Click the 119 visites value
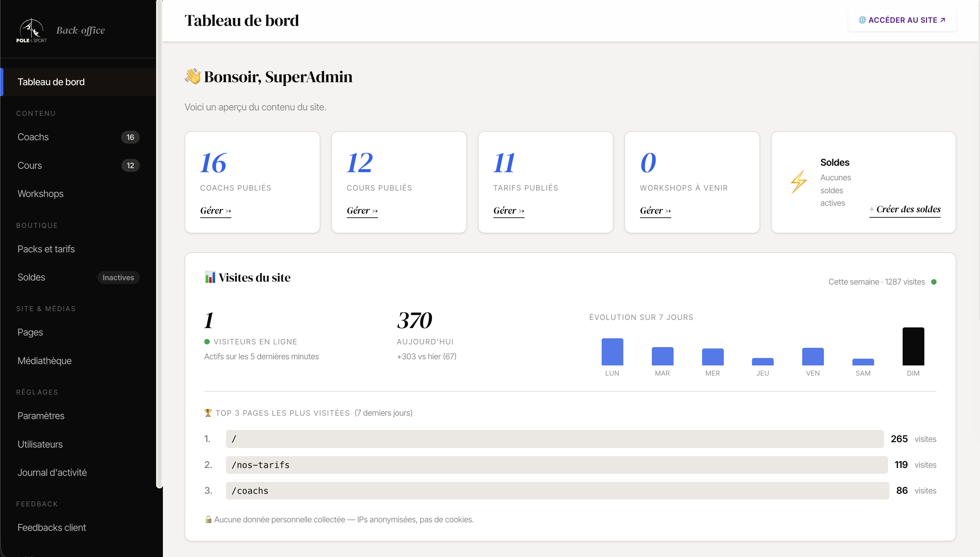This screenshot has width=980, height=557. [x=901, y=465]
